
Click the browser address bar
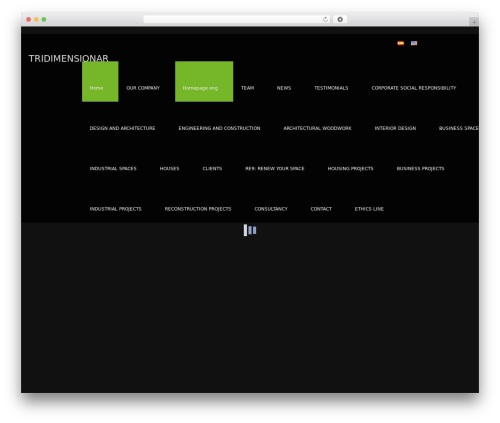point(237,19)
